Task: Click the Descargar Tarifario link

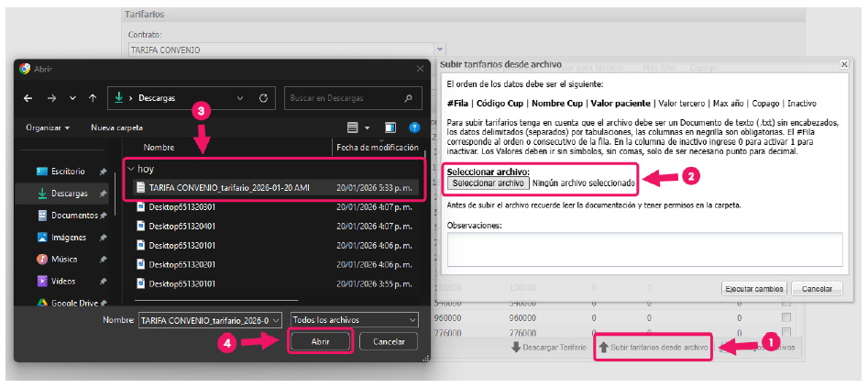Action: click(x=548, y=348)
